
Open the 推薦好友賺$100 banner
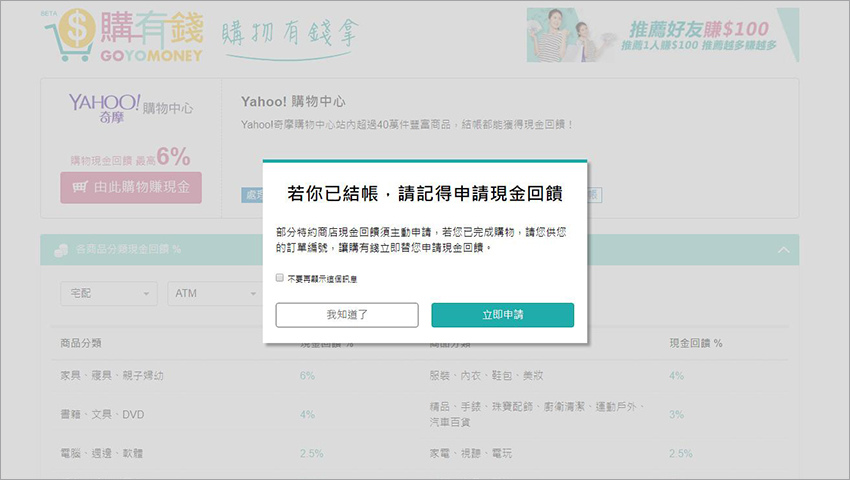662,35
